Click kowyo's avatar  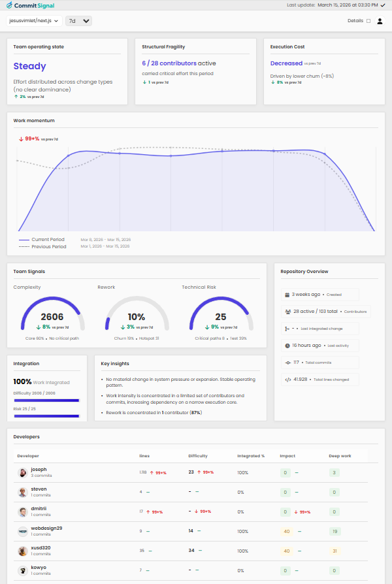pyautogui.click(x=23, y=570)
